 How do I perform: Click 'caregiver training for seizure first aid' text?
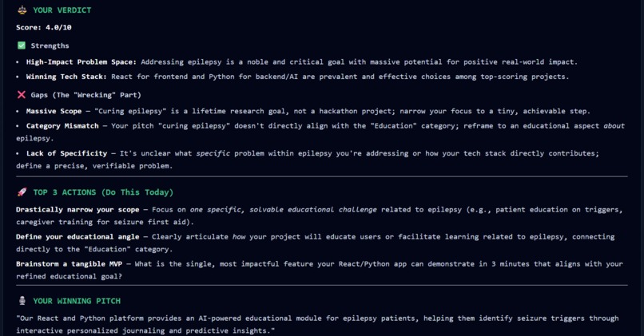(x=103, y=222)
